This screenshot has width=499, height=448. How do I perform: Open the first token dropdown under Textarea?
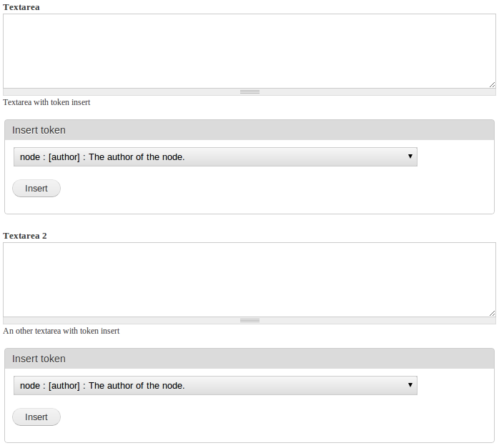tap(215, 156)
